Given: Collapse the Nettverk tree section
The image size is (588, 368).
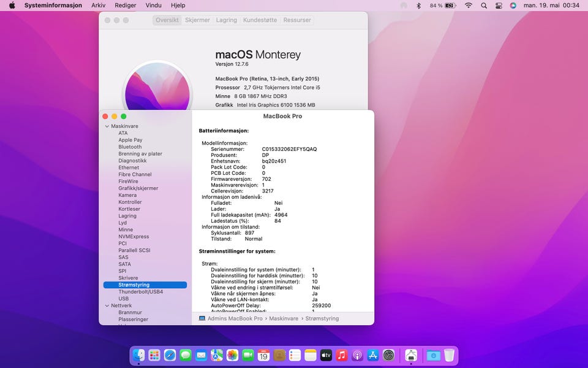Looking at the screenshot, I should click(107, 305).
